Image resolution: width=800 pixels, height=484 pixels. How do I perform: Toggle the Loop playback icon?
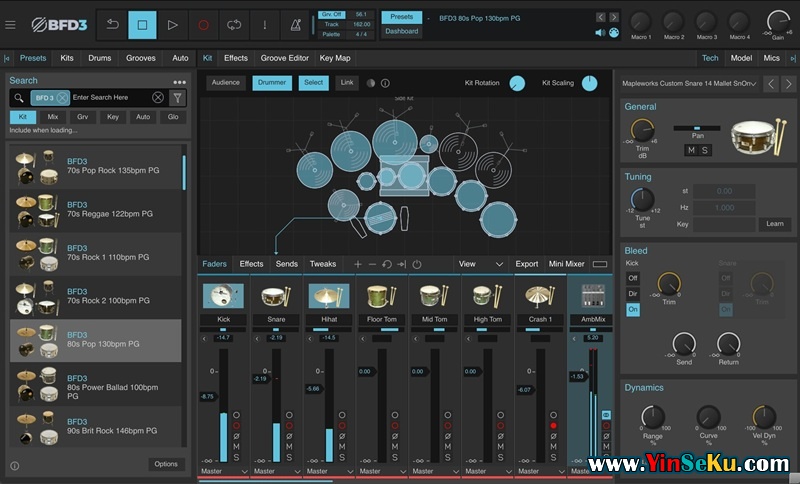[235, 25]
